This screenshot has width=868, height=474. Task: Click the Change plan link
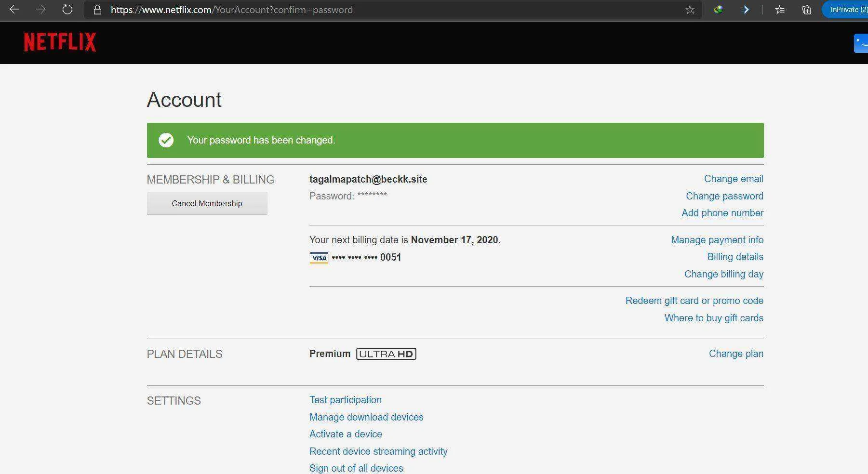tap(736, 354)
